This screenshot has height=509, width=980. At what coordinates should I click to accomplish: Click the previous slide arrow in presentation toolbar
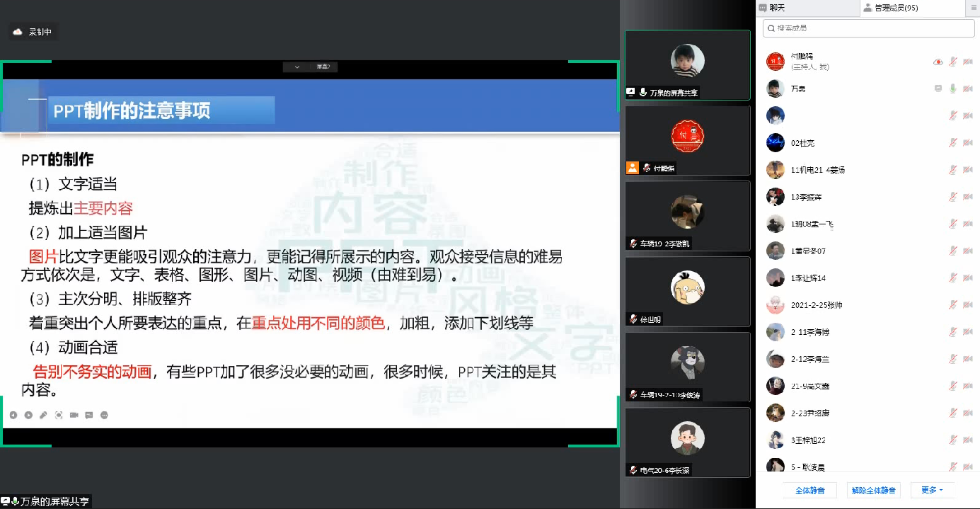[x=13, y=415]
